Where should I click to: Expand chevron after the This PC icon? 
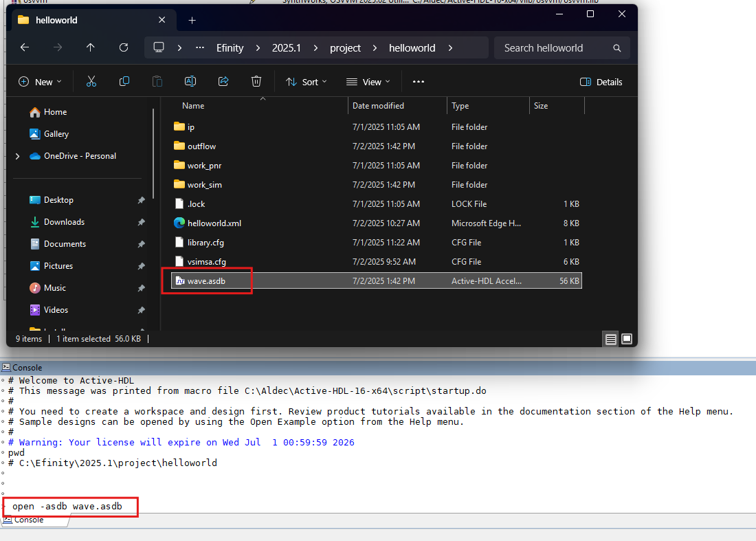click(179, 47)
